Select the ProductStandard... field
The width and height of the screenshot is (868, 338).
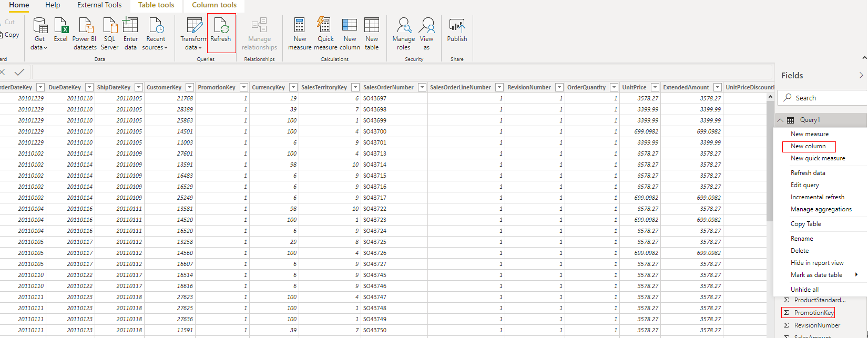(820, 300)
